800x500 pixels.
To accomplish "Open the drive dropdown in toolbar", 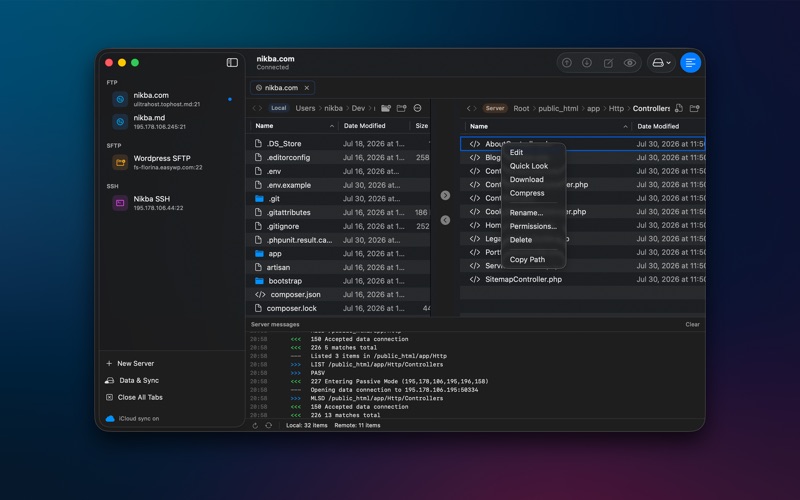I will pyautogui.click(x=661, y=63).
